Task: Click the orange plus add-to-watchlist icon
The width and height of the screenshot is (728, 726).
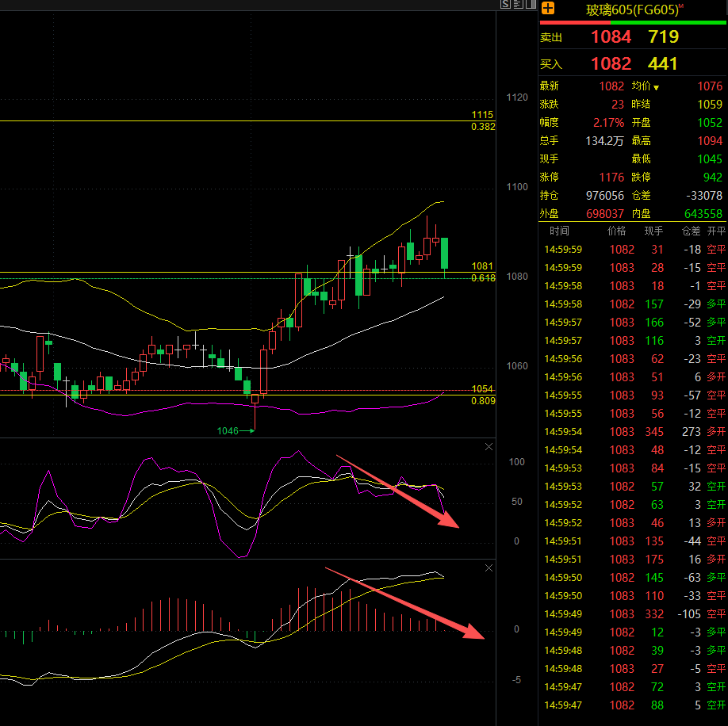Action: [x=548, y=8]
